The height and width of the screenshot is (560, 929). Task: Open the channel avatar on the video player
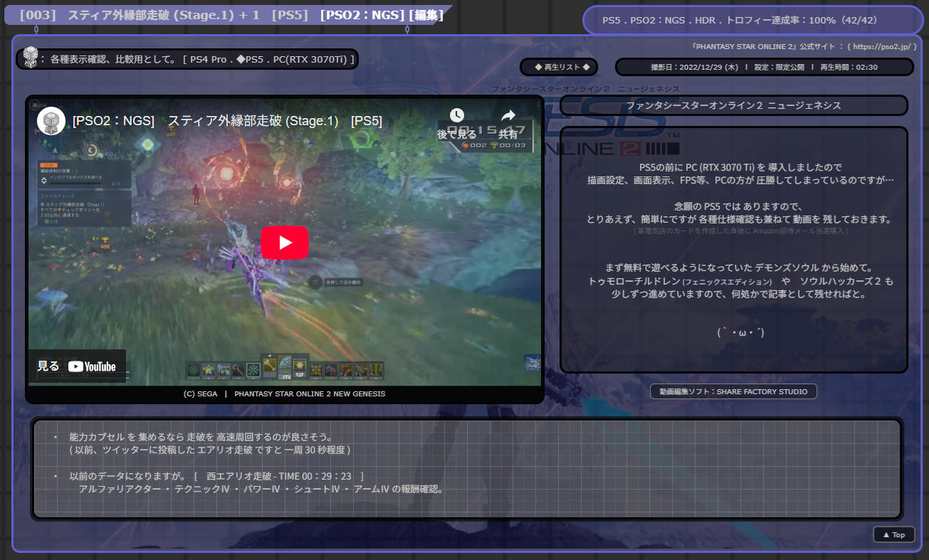click(49, 120)
